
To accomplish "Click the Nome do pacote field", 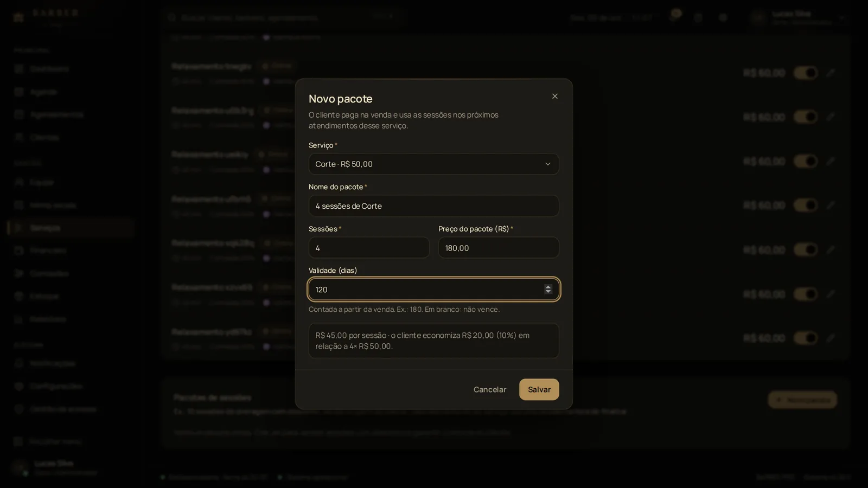I will tap(433, 206).
